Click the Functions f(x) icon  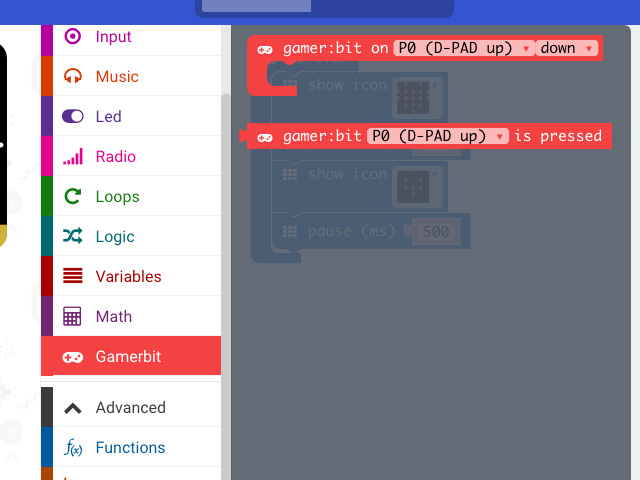click(73, 448)
